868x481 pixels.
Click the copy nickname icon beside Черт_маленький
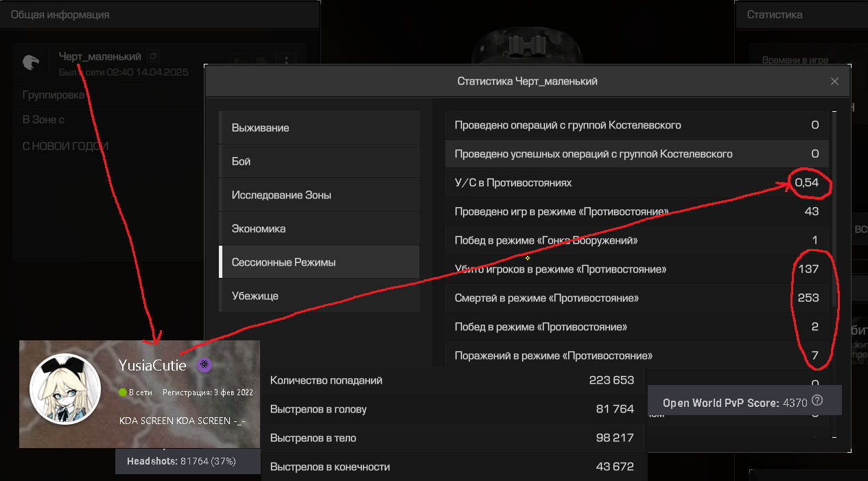[x=154, y=56]
